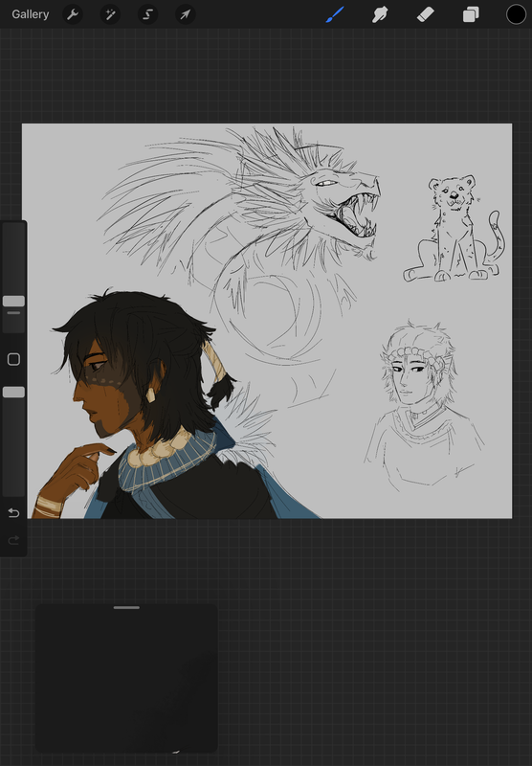
Task: Click the floating reference panel window
Action: coord(126,679)
